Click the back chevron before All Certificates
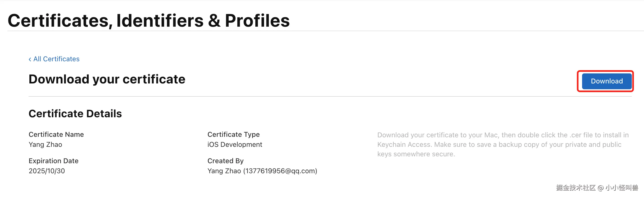This screenshot has height=197, width=644. coord(30,59)
